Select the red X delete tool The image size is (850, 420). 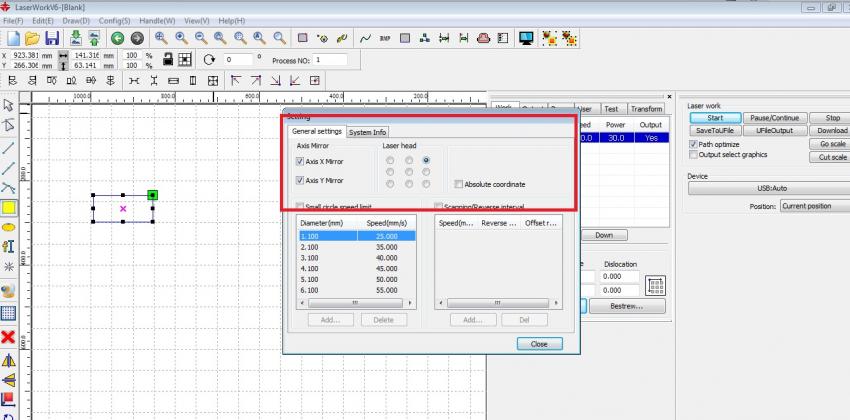pos(9,337)
